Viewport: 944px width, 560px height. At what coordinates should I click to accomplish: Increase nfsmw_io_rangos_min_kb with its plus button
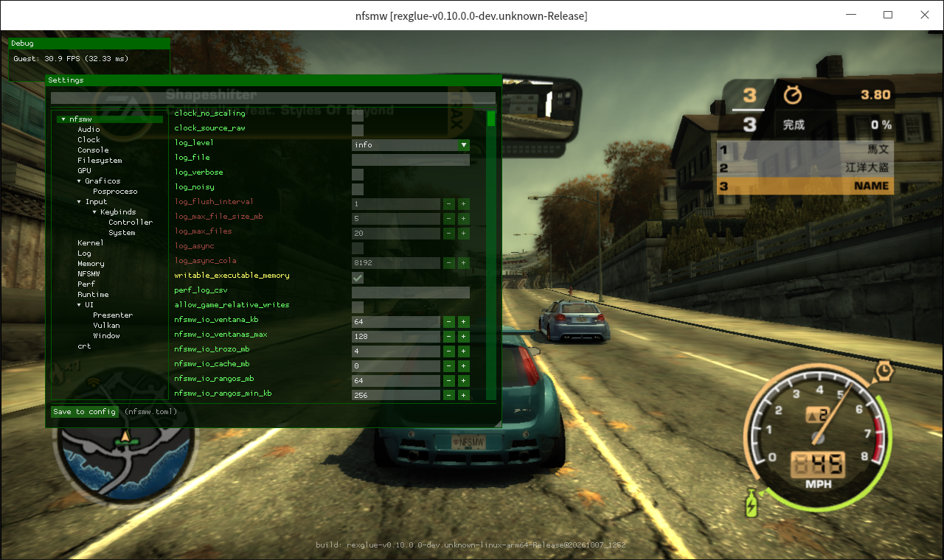[x=464, y=396]
